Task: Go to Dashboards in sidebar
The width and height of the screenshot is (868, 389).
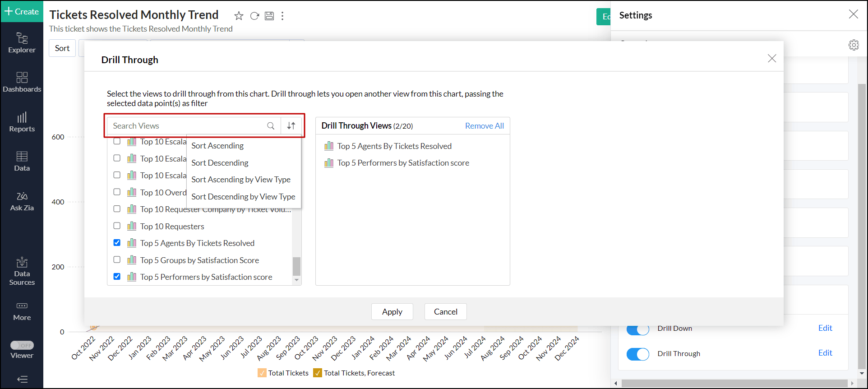Action: coord(22,82)
